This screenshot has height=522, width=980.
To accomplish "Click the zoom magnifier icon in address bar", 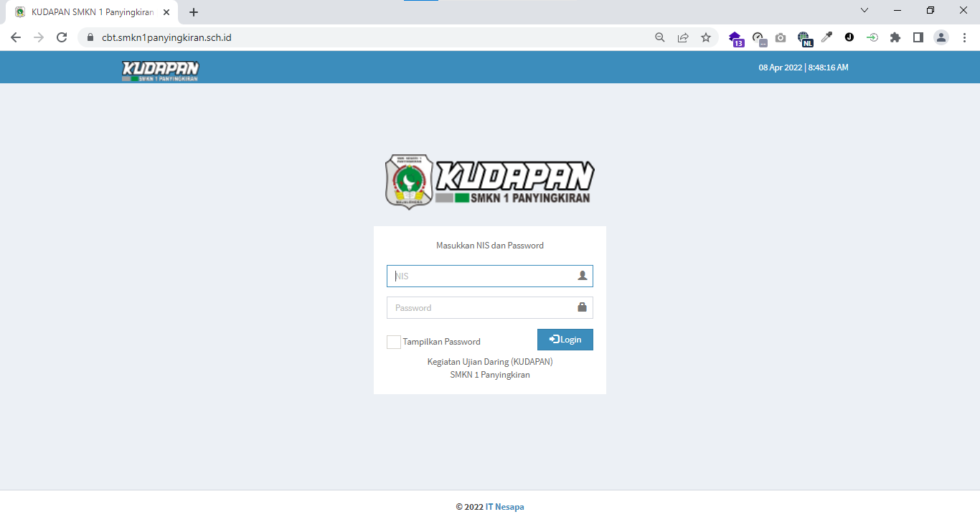I will [660, 37].
